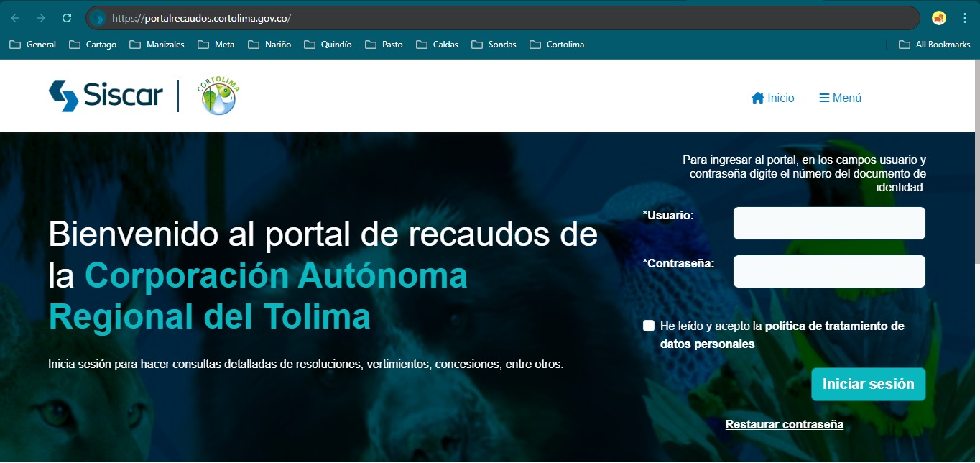Accept the personal data policy checkbox
The width and height of the screenshot is (980, 463).
pyautogui.click(x=649, y=326)
